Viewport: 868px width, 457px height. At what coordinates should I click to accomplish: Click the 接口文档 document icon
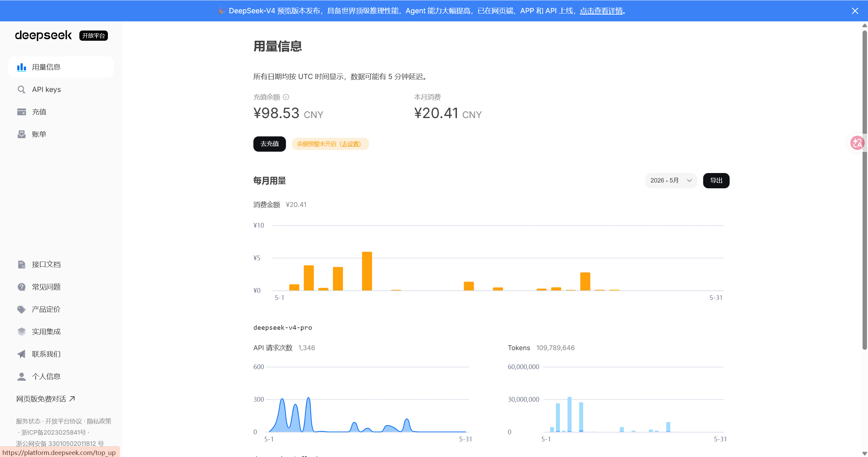coord(21,265)
